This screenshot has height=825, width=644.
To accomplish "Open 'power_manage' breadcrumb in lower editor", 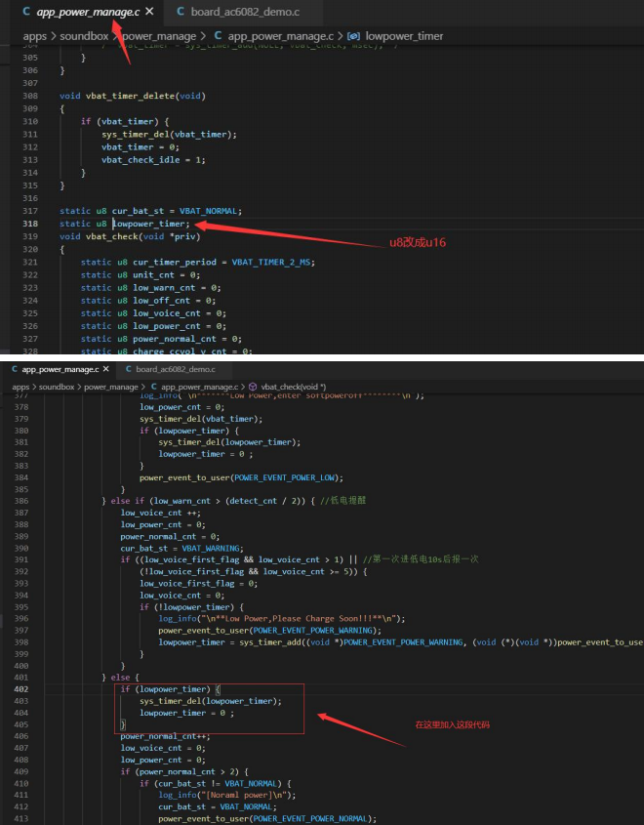I will [x=111, y=387].
